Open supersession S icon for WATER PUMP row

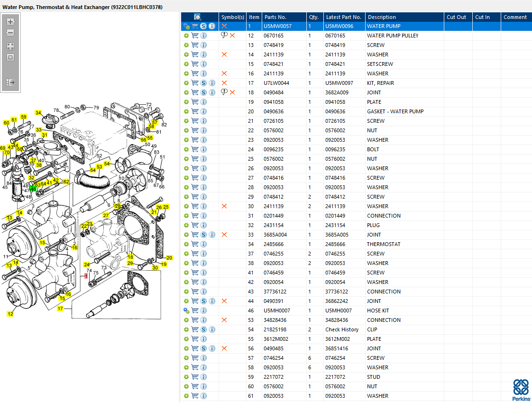203,26
